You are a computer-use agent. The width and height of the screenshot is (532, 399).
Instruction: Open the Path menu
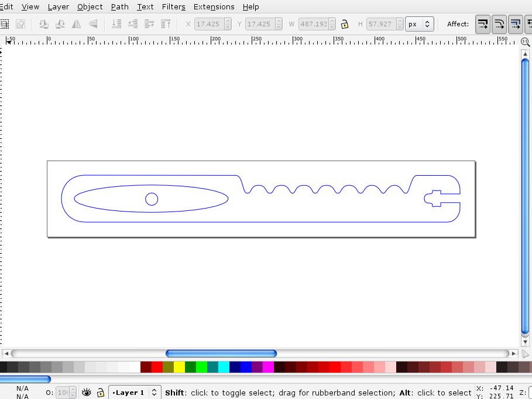(x=120, y=7)
